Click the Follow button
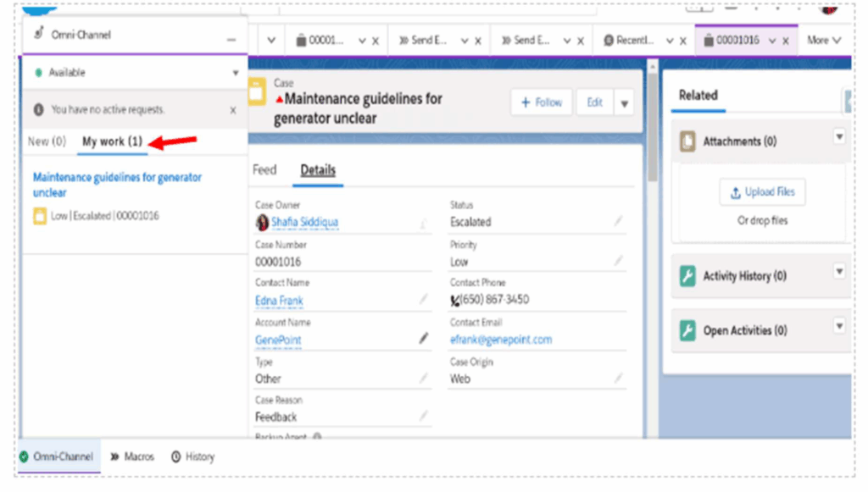Image resolution: width=868 pixels, height=492 pixels. pyautogui.click(x=541, y=102)
